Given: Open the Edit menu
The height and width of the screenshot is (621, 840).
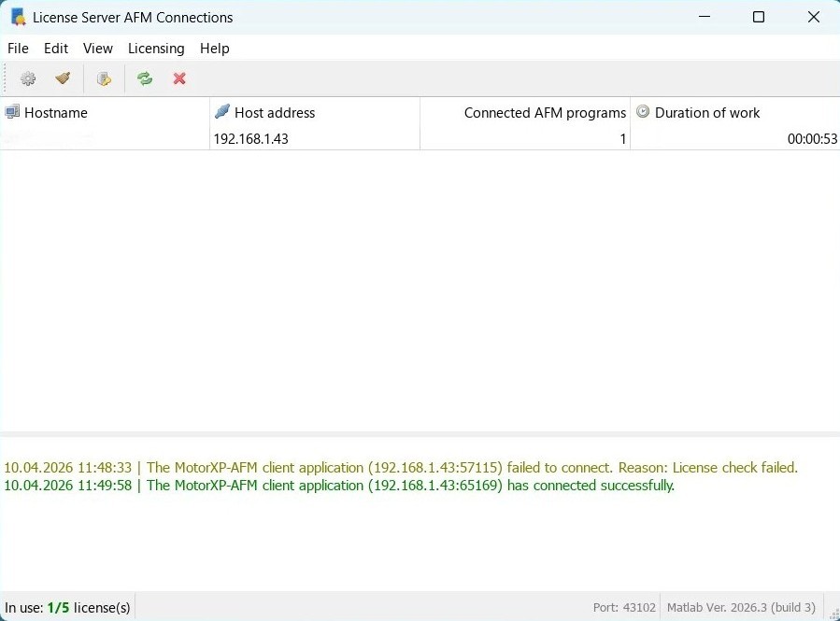Looking at the screenshot, I should [x=56, y=48].
